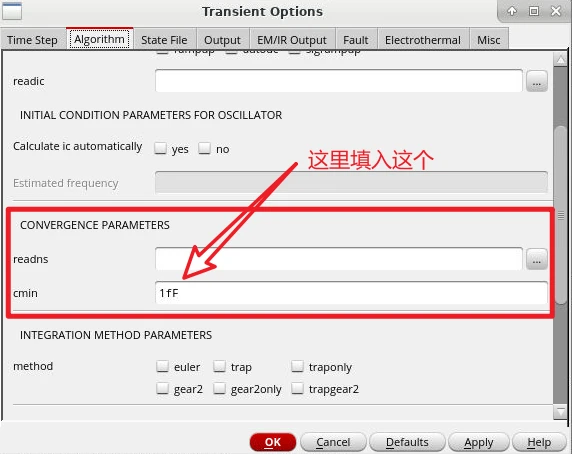Check yes for Calculate ic automatically

[161, 148]
